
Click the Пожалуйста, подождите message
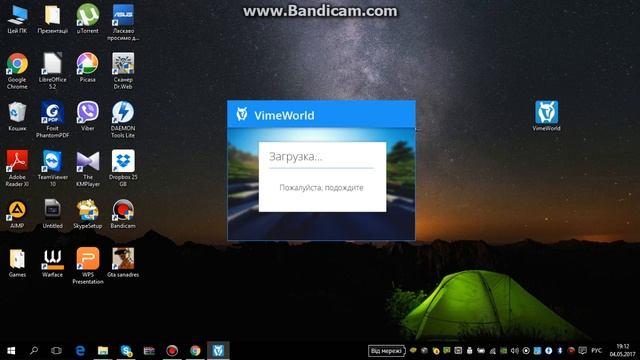point(321,188)
